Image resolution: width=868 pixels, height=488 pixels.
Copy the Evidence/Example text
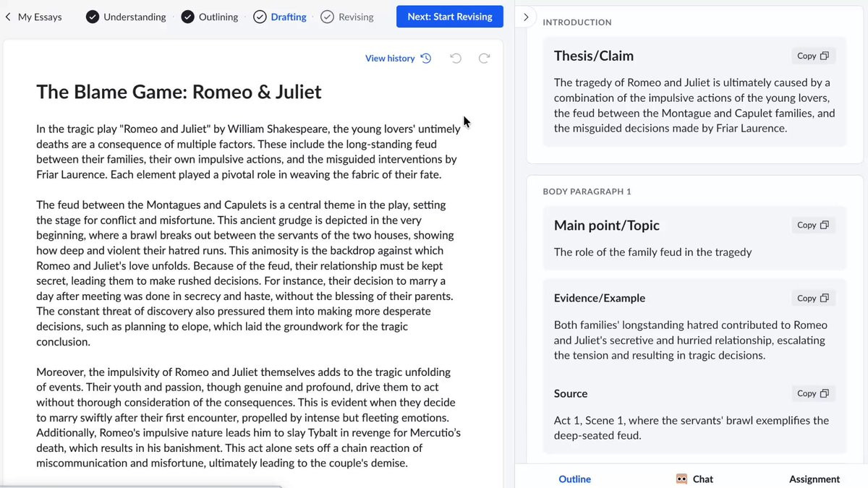click(813, 298)
